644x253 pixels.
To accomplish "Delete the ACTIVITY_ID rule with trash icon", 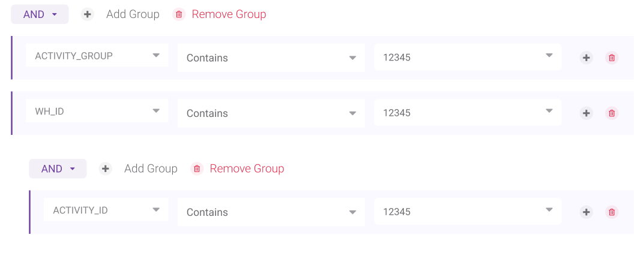I will coord(612,212).
